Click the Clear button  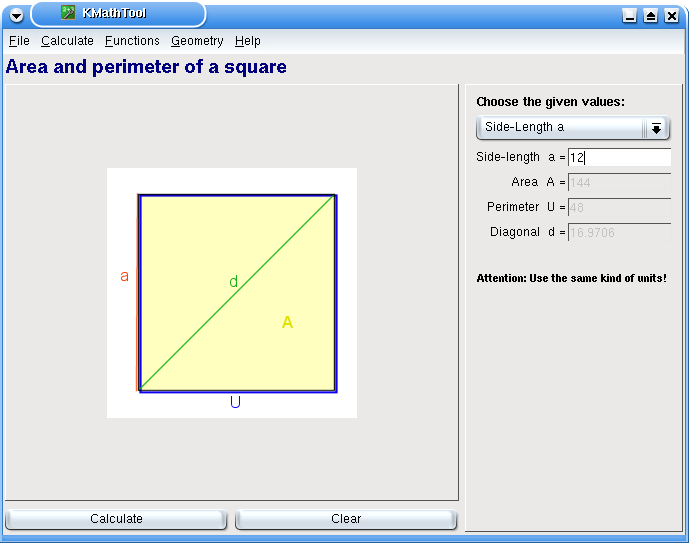click(x=346, y=519)
